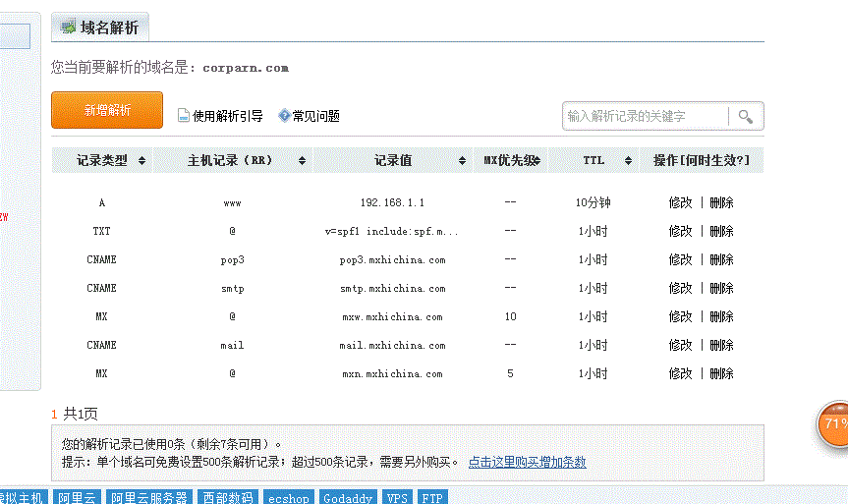Click the orange 71% floating ball
Viewport: 848px width, 504px height.
(x=833, y=425)
